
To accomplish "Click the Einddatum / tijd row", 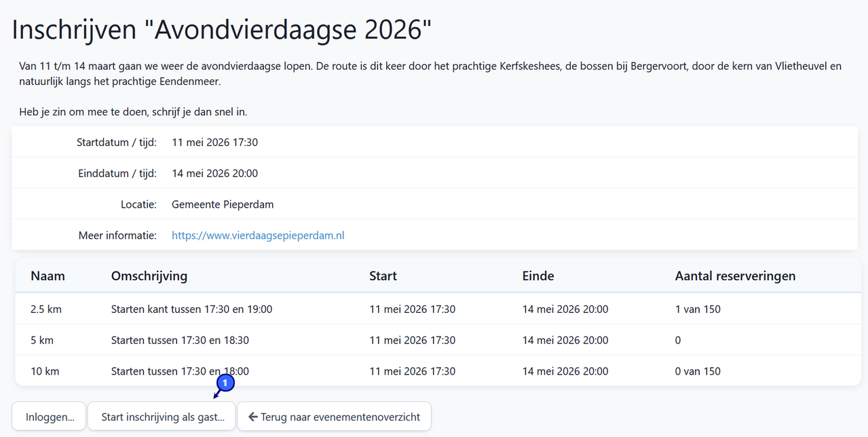I will click(x=214, y=173).
